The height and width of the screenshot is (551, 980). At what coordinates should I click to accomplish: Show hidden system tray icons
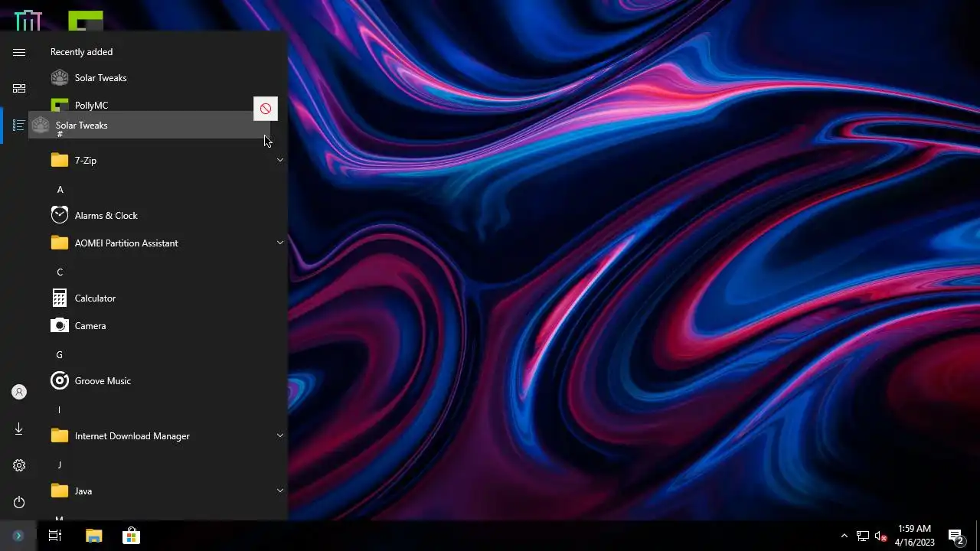point(844,536)
